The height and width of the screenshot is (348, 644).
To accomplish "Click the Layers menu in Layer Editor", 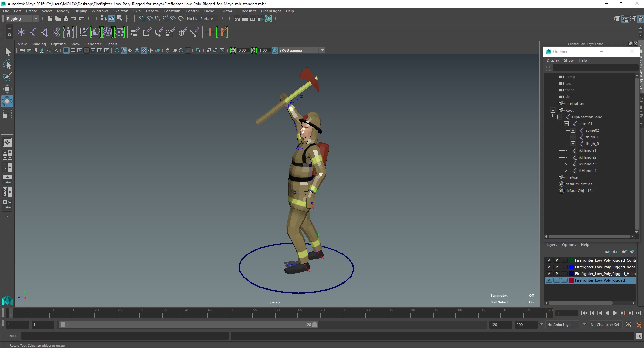I will (552, 245).
